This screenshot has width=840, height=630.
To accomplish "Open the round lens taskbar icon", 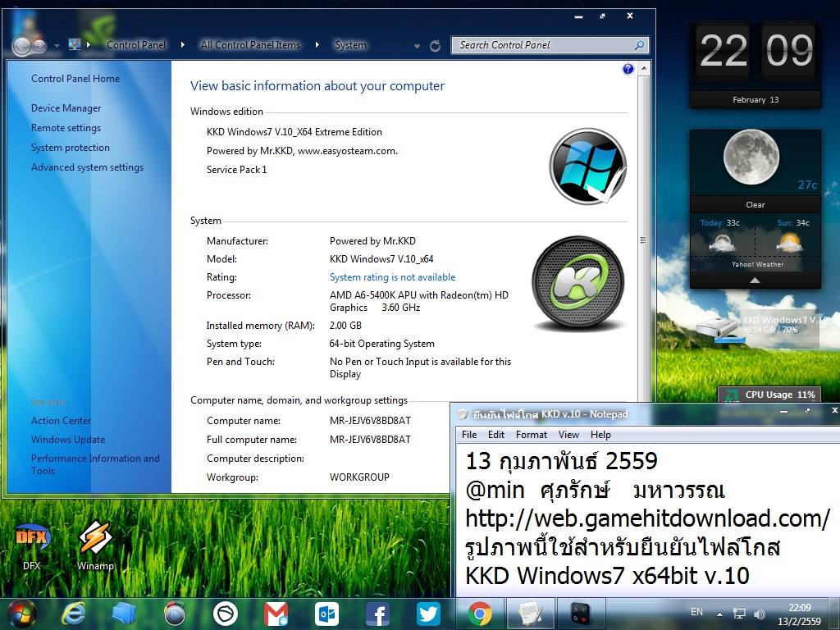I will (175, 614).
